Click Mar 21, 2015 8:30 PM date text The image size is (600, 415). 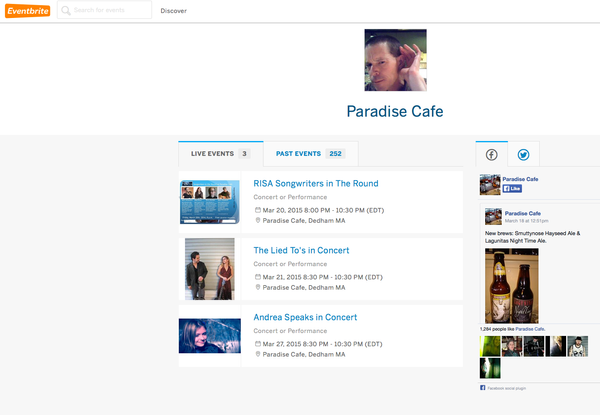(323, 277)
